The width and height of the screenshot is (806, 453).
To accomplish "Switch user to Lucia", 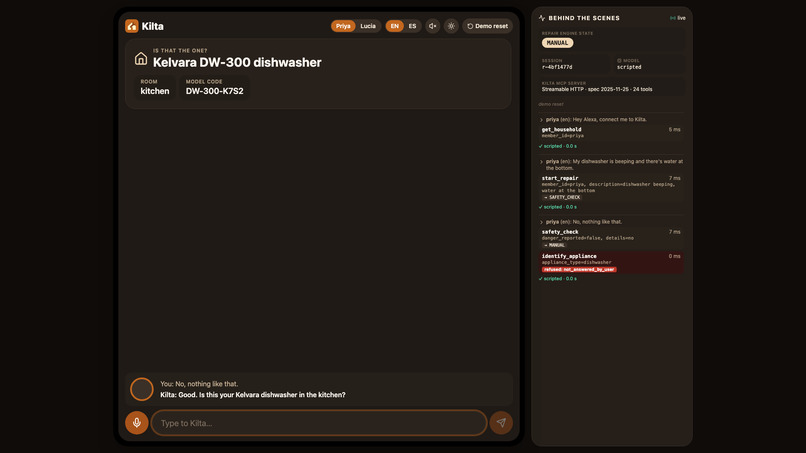I will [x=368, y=26].
